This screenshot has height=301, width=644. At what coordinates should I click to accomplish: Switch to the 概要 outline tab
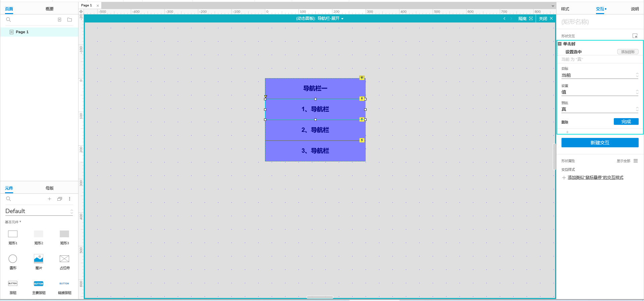click(50, 9)
